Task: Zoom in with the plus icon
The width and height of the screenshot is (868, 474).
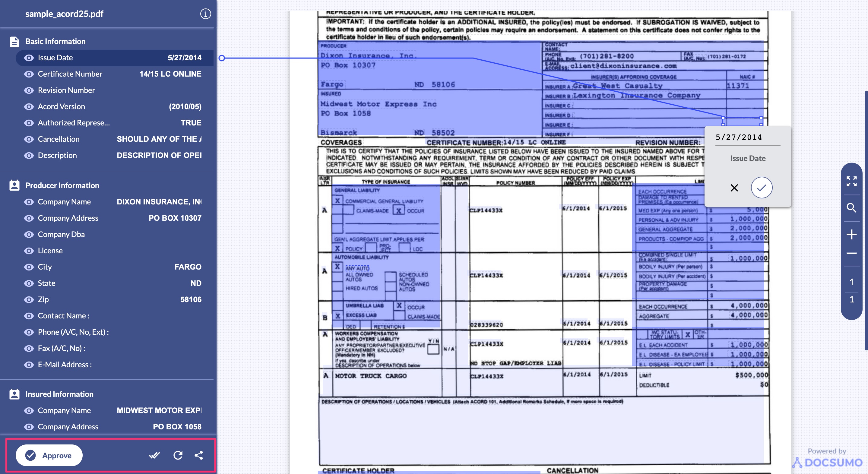Action: click(851, 235)
